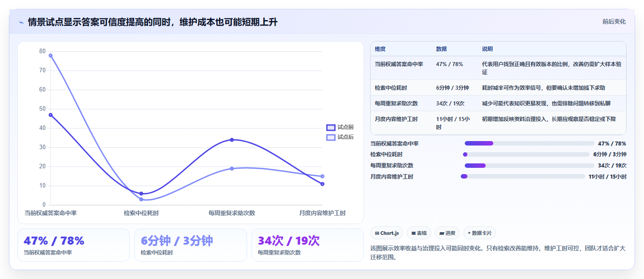Click the 当前权威答案命中率 progress bar
The width and height of the screenshot is (644, 279).
point(529,143)
